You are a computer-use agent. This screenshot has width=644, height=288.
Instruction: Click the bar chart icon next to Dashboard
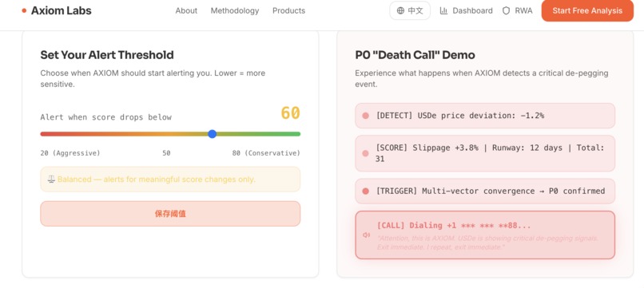(443, 10)
